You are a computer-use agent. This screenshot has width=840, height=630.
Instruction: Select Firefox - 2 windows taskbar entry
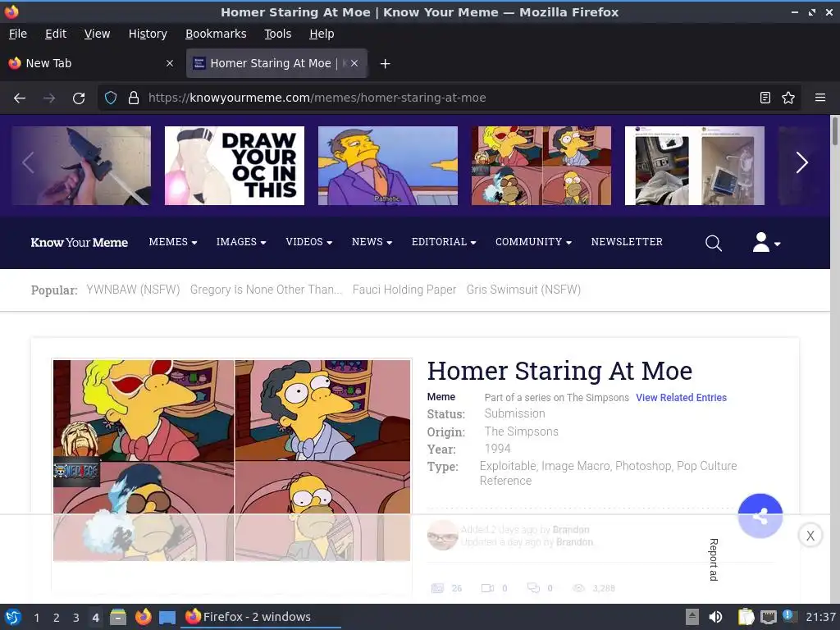point(262,617)
